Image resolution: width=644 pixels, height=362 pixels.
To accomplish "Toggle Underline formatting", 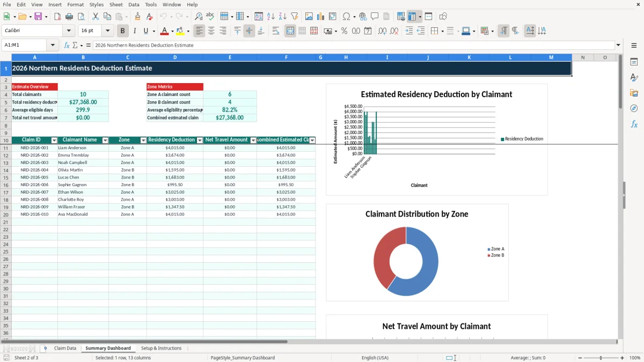I will pyautogui.click(x=145, y=31).
